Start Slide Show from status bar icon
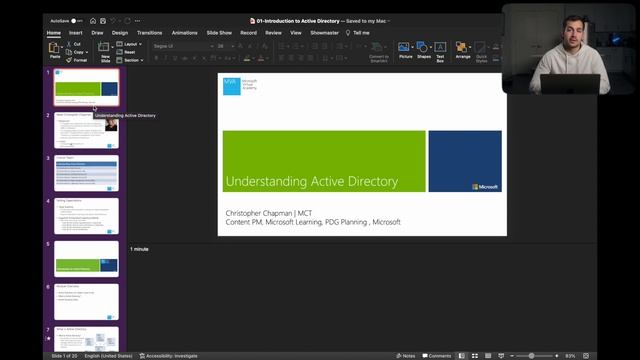The image size is (640, 360). click(501, 356)
